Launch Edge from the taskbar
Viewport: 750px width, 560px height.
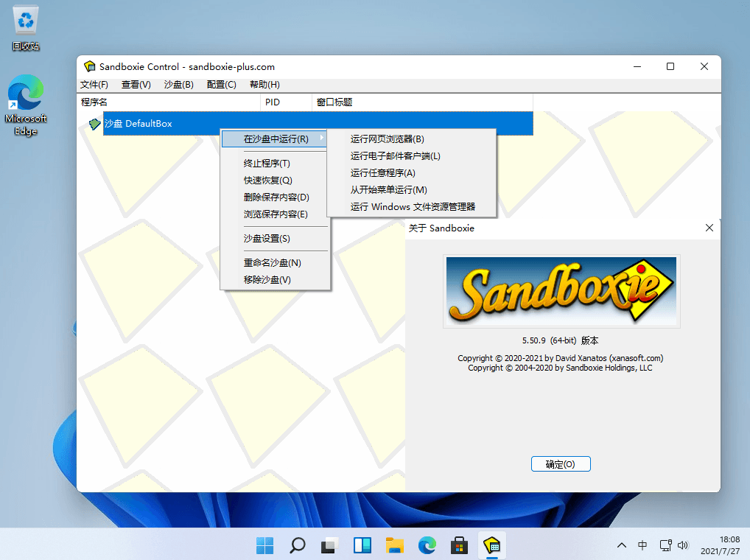coord(427,545)
